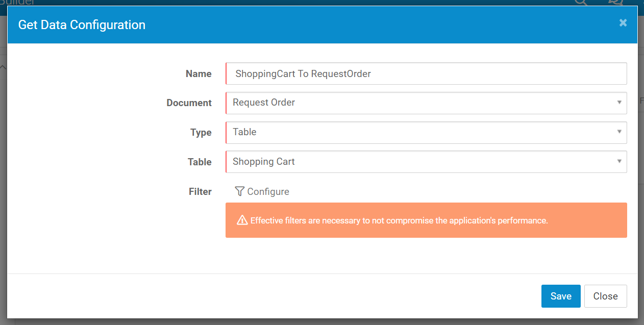
Task: Open the Configure filter link
Action: (268, 191)
